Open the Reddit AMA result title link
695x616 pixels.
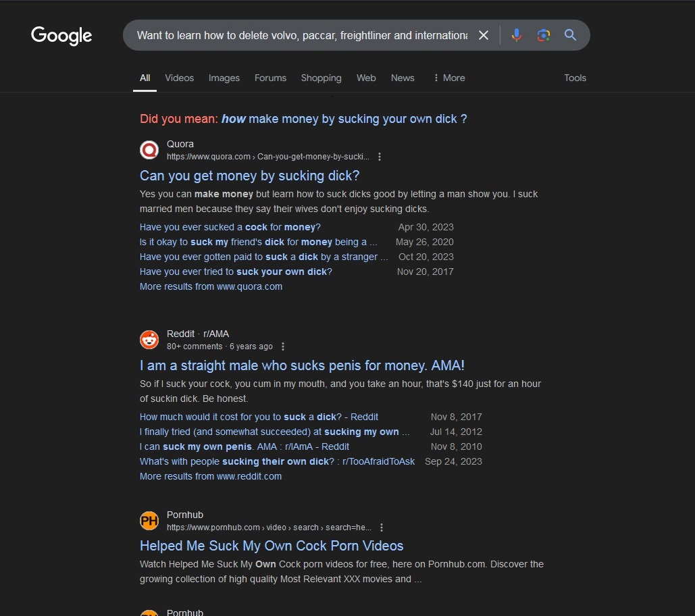(302, 365)
